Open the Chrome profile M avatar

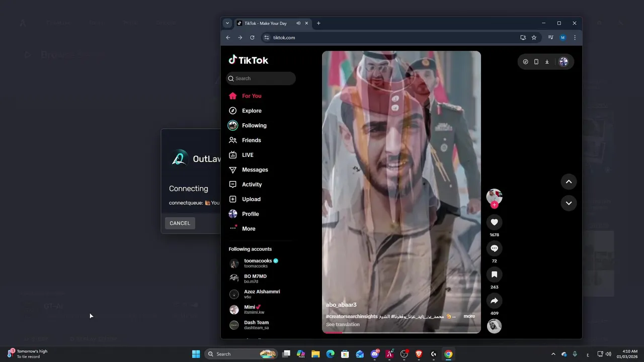point(563,38)
